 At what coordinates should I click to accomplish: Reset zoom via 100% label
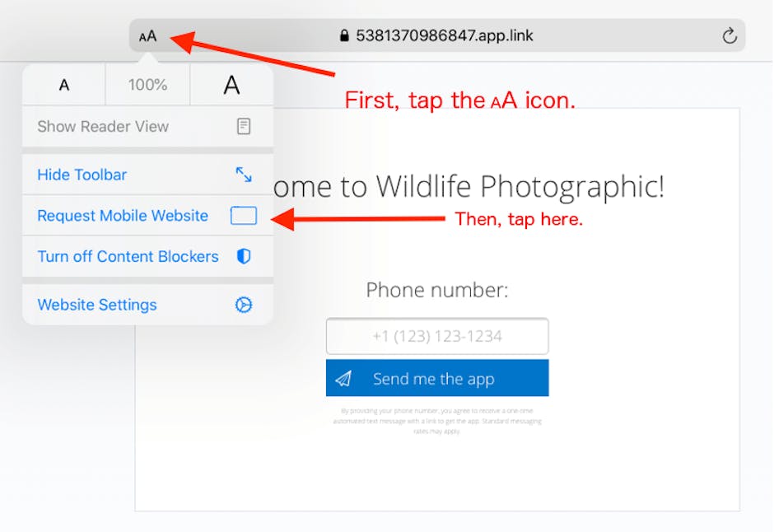coord(147,85)
